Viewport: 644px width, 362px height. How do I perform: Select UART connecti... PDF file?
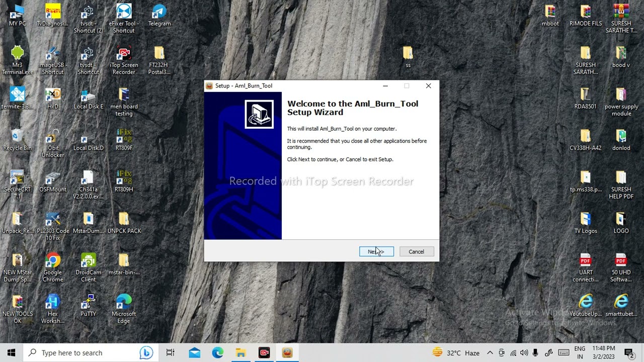pyautogui.click(x=585, y=267)
